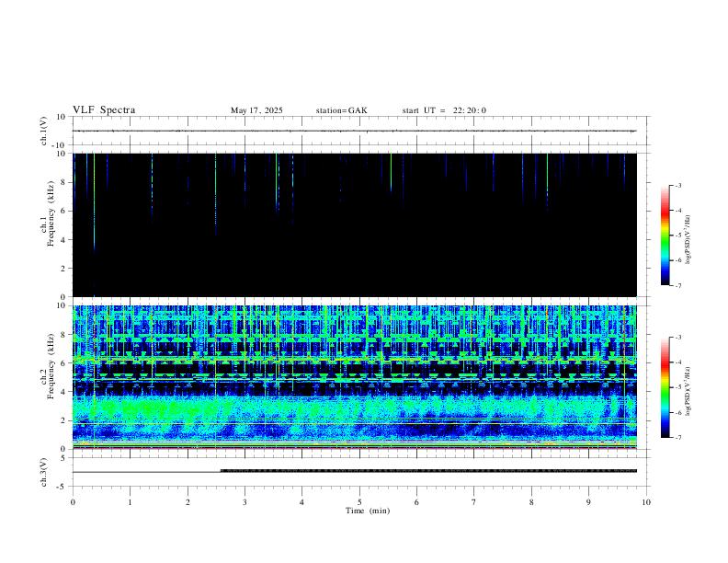The width and height of the screenshot is (728, 563).
Task: Click the "ch.1(V)" waveform axis label
Action: [x=44, y=131]
